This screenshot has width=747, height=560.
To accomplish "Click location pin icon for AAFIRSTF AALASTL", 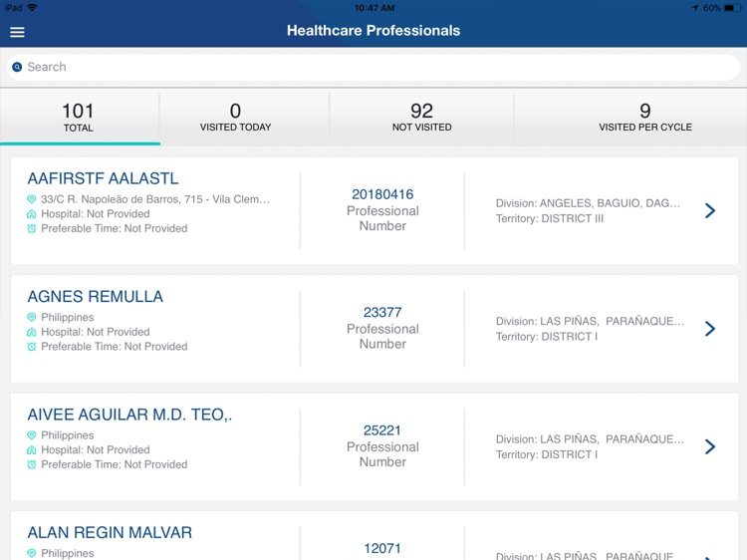I will 32,199.
